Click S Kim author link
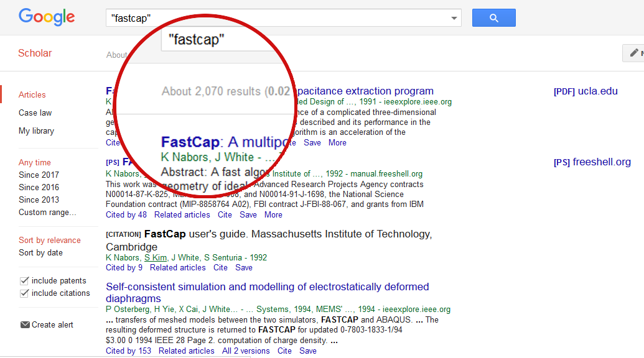 click(156, 257)
